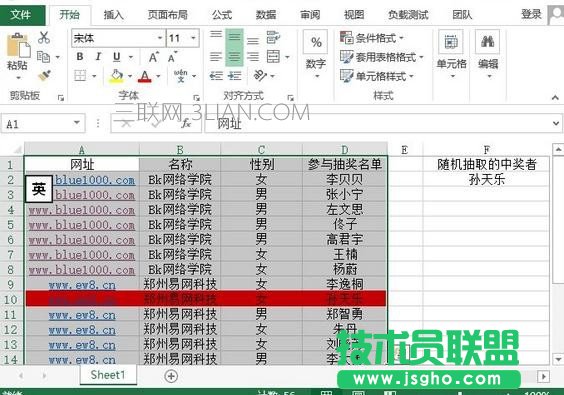Click the Select All corner triangle
564x395 pixels.
(x=17, y=149)
